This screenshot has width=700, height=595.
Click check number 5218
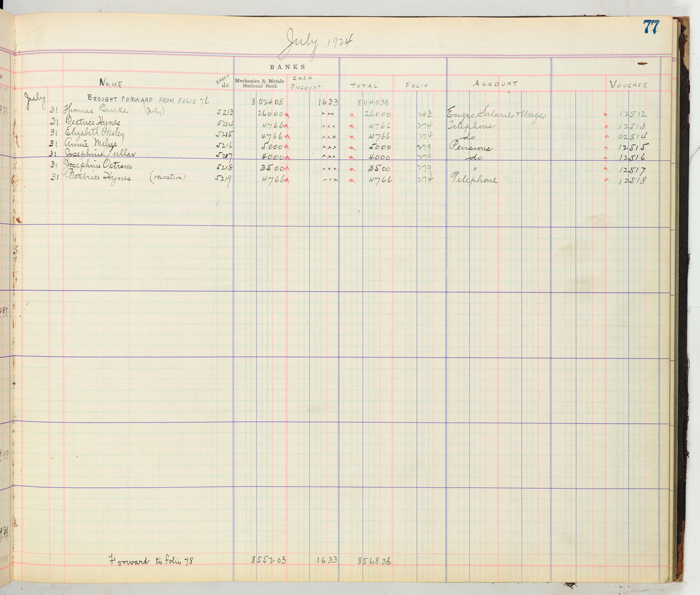tap(224, 168)
